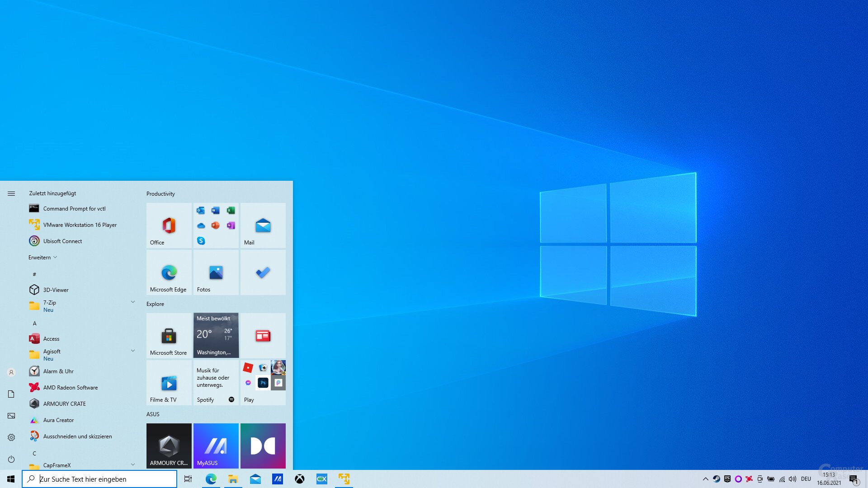Open the volume tray icon
The width and height of the screenshot is (868, 488).
[793, 479]
